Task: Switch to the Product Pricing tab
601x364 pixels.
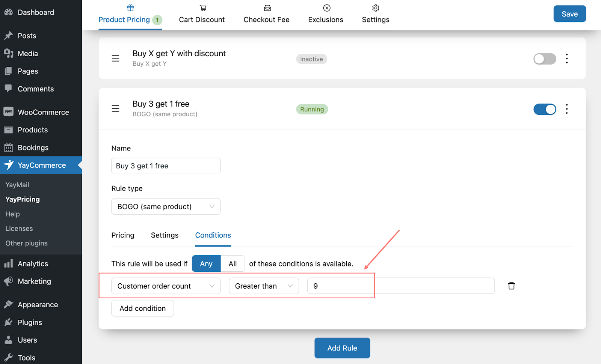Action: click(130, 15)
